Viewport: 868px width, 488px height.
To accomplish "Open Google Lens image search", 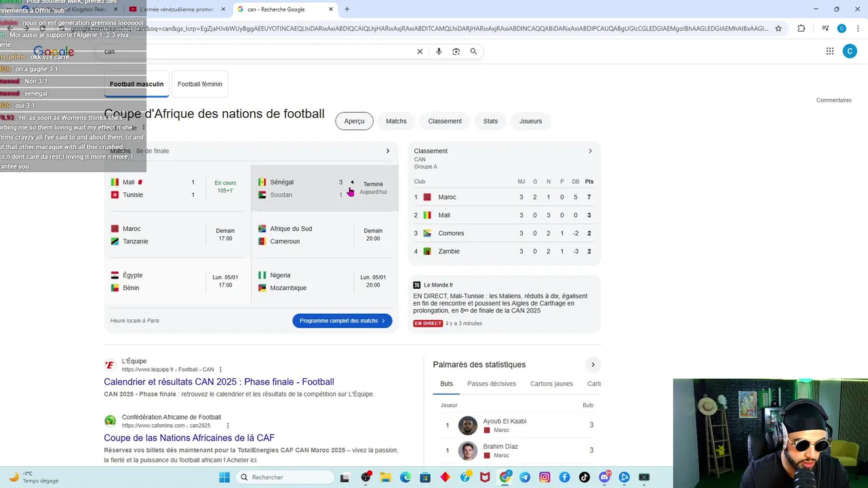I will point(456,52).
